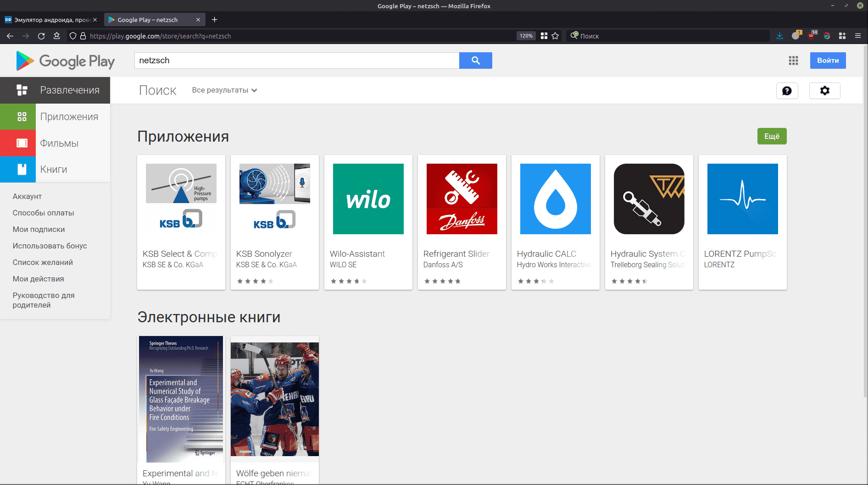Click the Experimental and N book title
Viewport: 868px width, 485px height.
(x=181, y=473)
